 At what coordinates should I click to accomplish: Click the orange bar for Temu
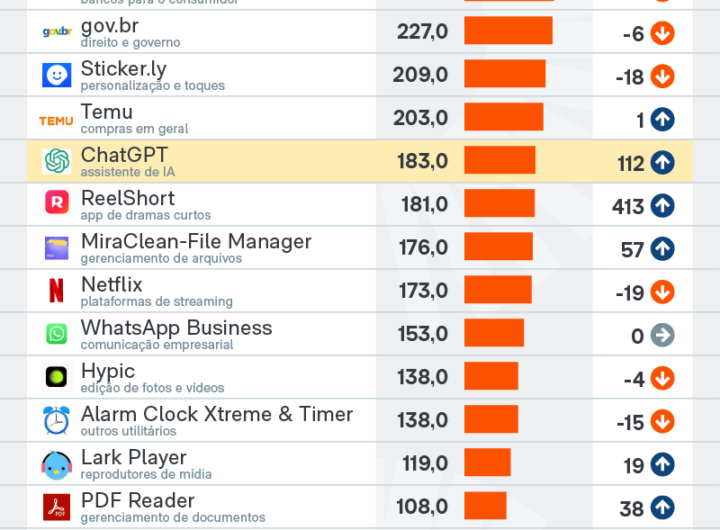point(503,118)
